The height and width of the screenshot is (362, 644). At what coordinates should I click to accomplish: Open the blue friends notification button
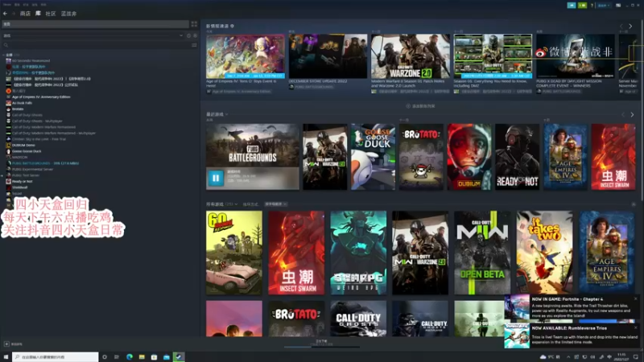[572, 6]
